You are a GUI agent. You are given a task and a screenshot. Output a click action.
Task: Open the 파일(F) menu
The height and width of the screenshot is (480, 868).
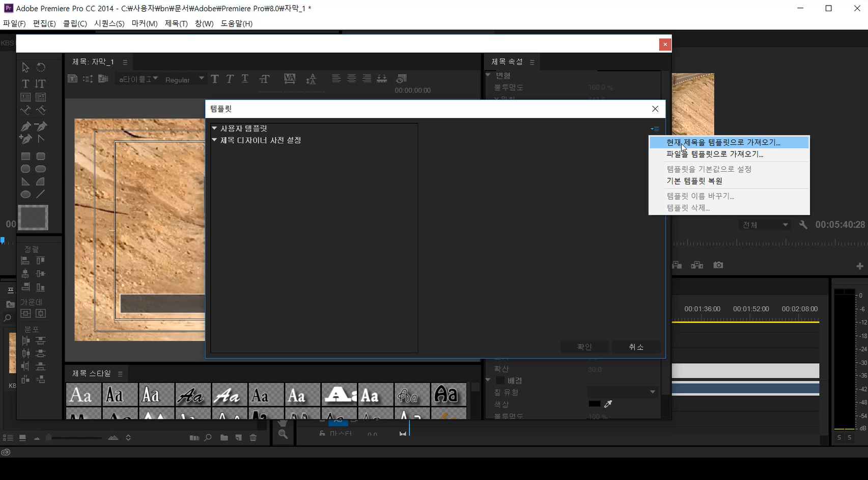point(14,23)
